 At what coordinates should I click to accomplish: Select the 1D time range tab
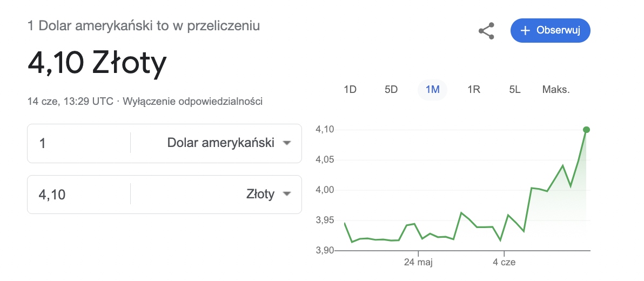350,90
